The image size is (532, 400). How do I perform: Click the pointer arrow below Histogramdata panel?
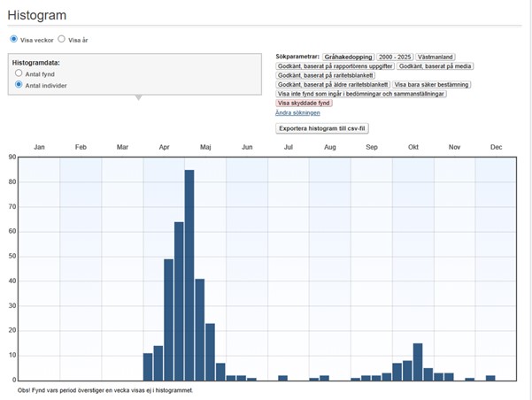pyautogui.click(x=136, y=98)
